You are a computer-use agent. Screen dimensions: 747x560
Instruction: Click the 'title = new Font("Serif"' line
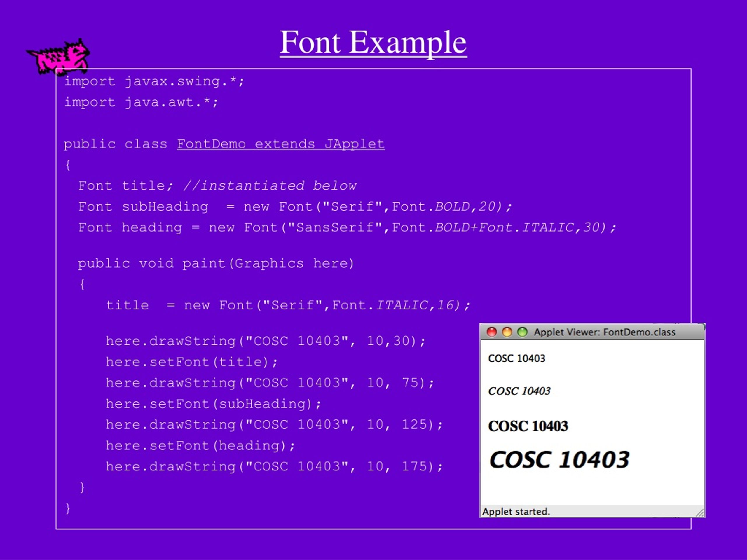coord(288,305)
